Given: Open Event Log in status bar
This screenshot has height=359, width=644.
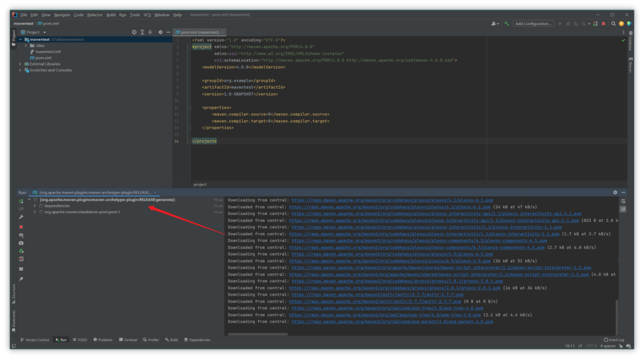Looking at the screenshot, I should [x=614, y=340].
